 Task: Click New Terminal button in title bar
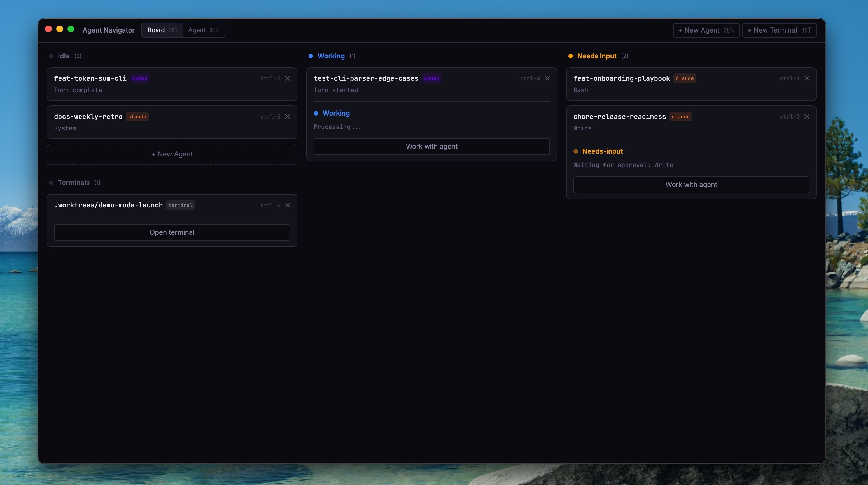779,30
